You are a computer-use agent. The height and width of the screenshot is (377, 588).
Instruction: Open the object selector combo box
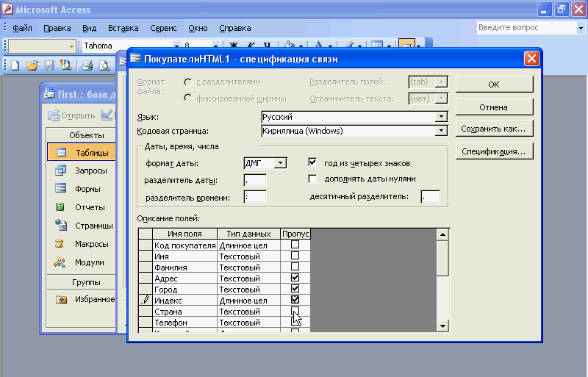42,46
